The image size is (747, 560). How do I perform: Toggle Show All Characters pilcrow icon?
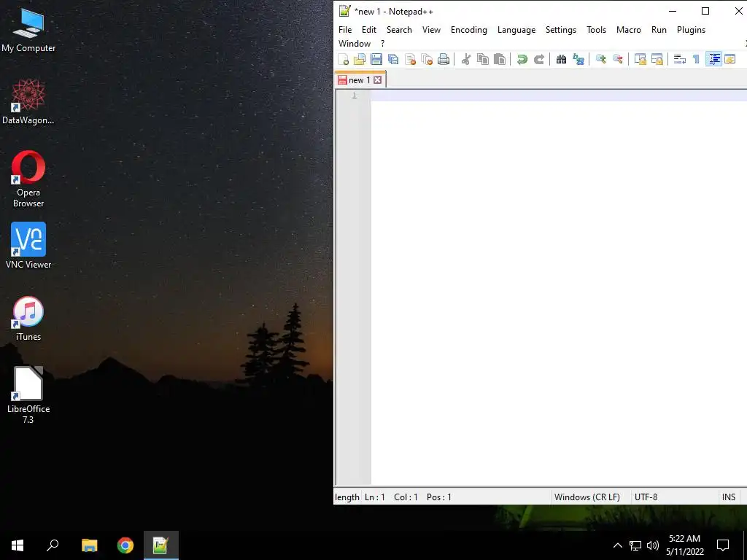coord(696,59)
